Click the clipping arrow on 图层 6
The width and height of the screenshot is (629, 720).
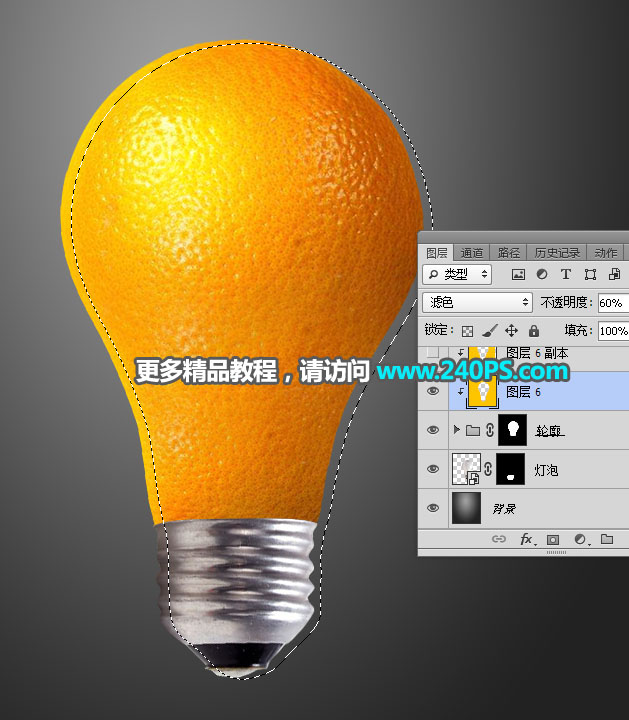pyautogui.click(x=460, y=392)
